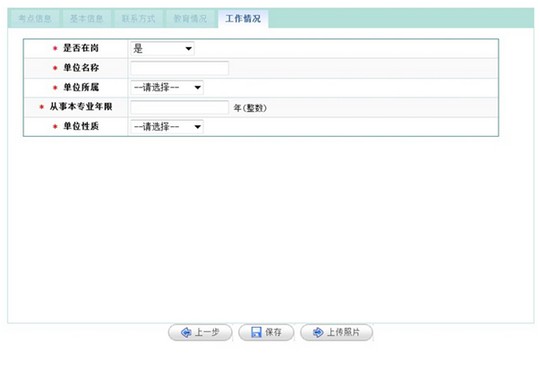The image size is (540, 365).
Task: Switch to the 考点信息 tab
Action: [34, 19]
